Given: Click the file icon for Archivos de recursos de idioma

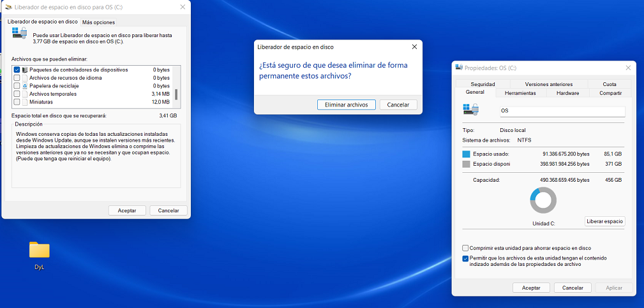Looking at the screenshot, I should [25, 78].
